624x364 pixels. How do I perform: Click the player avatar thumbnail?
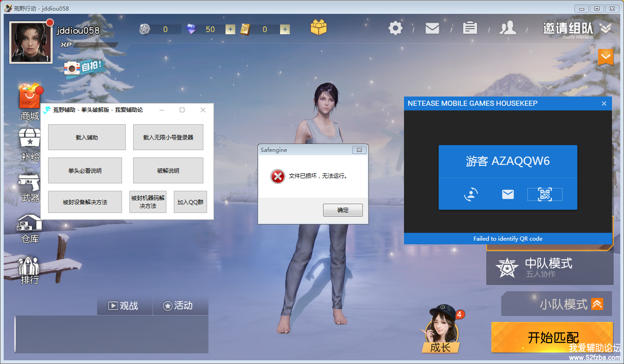[x=31, y=42]
